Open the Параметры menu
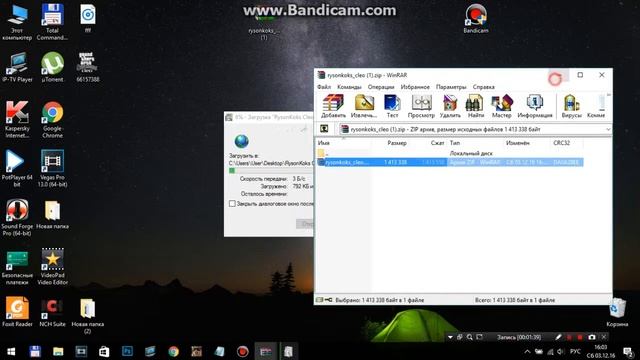The image size is (640, 360). pos(451,87)
